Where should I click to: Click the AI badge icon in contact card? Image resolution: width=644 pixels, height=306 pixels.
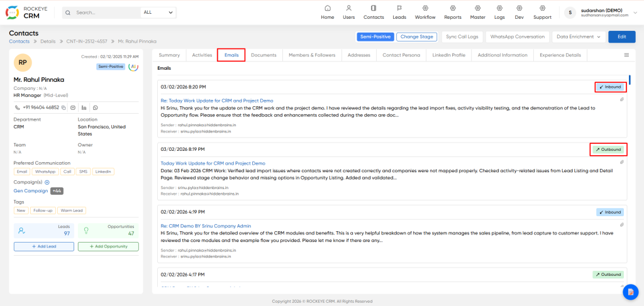133,67
